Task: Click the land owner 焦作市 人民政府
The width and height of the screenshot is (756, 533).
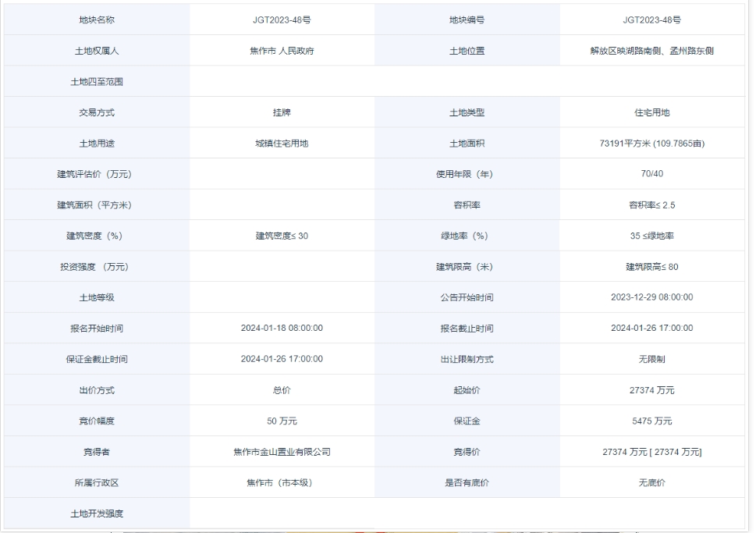Action: coord(282,51)
